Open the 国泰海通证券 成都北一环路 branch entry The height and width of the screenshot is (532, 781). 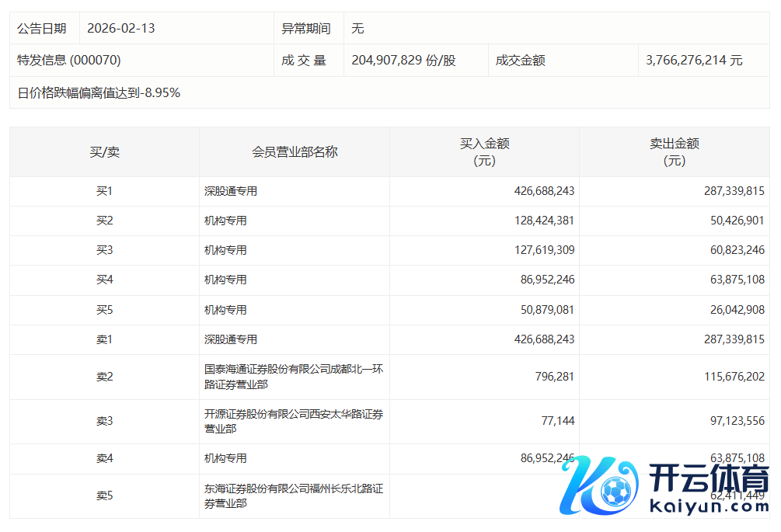click(293, 377)
